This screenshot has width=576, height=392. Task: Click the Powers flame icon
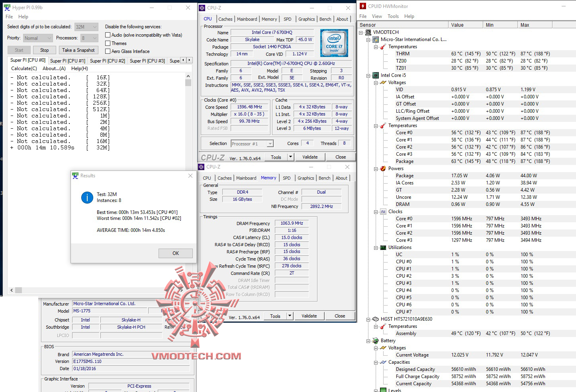[383, 169]
